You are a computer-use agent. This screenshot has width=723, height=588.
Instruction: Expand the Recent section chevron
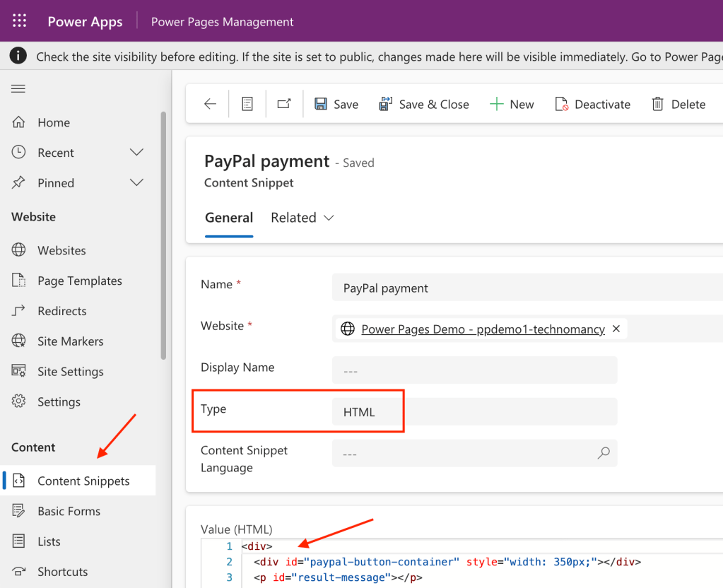137,153
